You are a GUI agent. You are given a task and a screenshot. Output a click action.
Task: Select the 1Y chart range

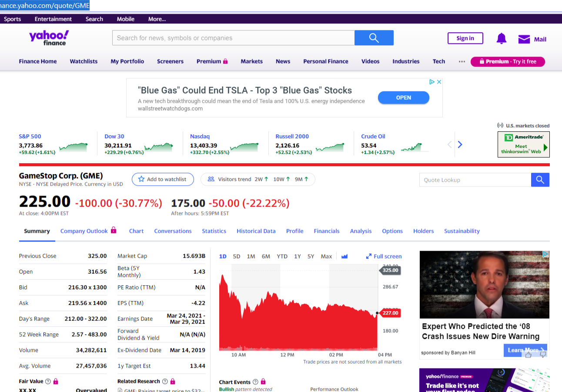[298, 256]
